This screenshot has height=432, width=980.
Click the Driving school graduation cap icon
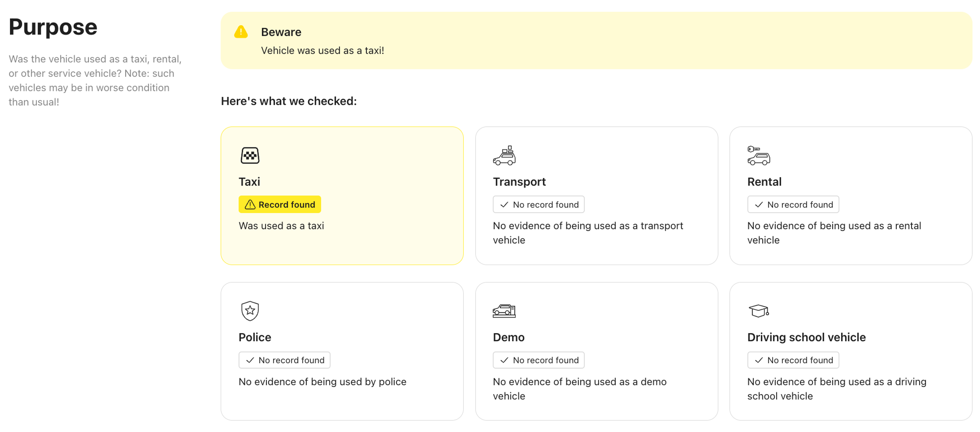click(758, 311)
